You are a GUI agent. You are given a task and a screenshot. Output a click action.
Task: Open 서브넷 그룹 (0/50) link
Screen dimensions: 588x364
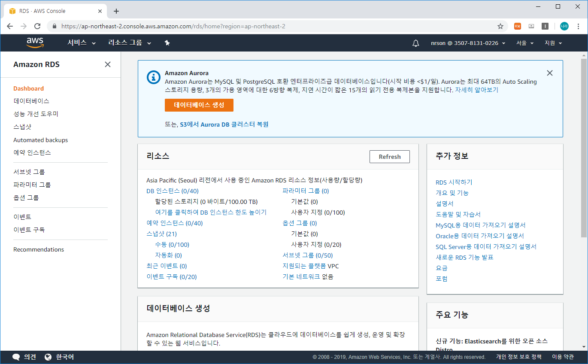pyautogui.click(x=308, y=255)
